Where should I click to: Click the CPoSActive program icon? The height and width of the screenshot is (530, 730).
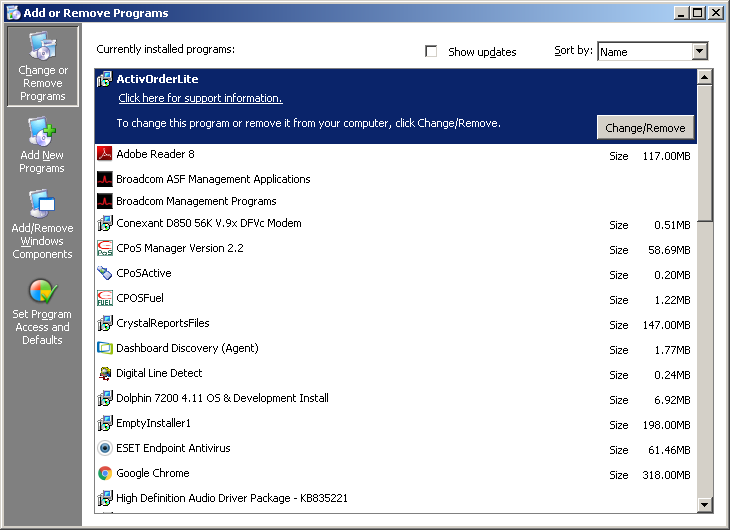pyautogui.click(x=105, y=273)
